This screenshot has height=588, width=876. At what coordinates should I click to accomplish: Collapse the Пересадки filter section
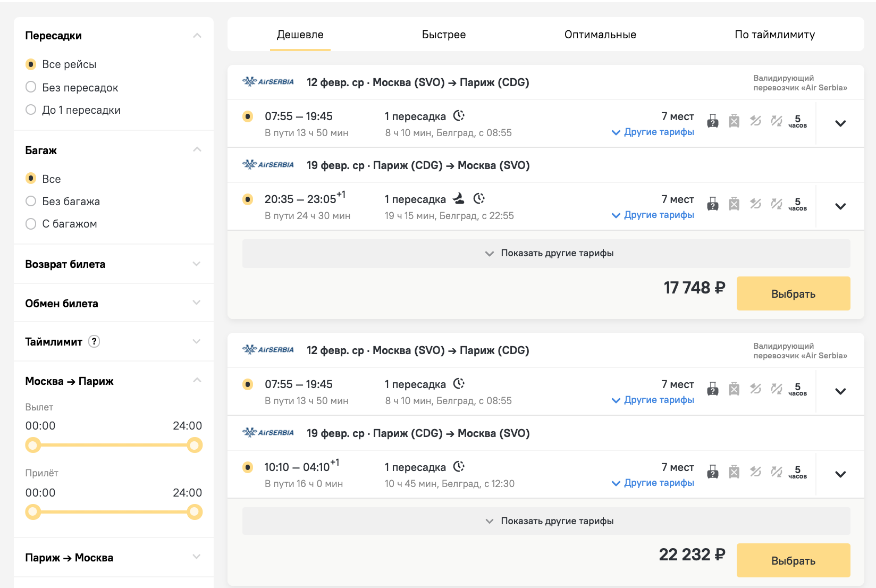pos(197,36)
